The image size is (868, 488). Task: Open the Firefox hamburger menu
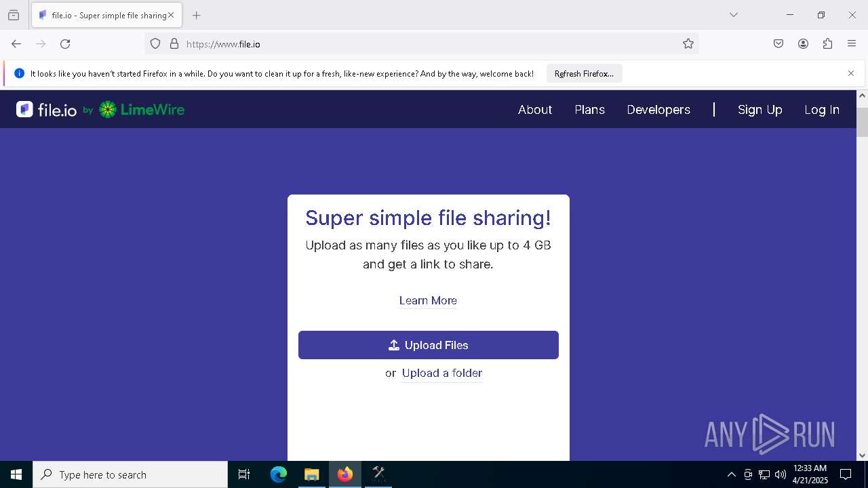point(852,44)
